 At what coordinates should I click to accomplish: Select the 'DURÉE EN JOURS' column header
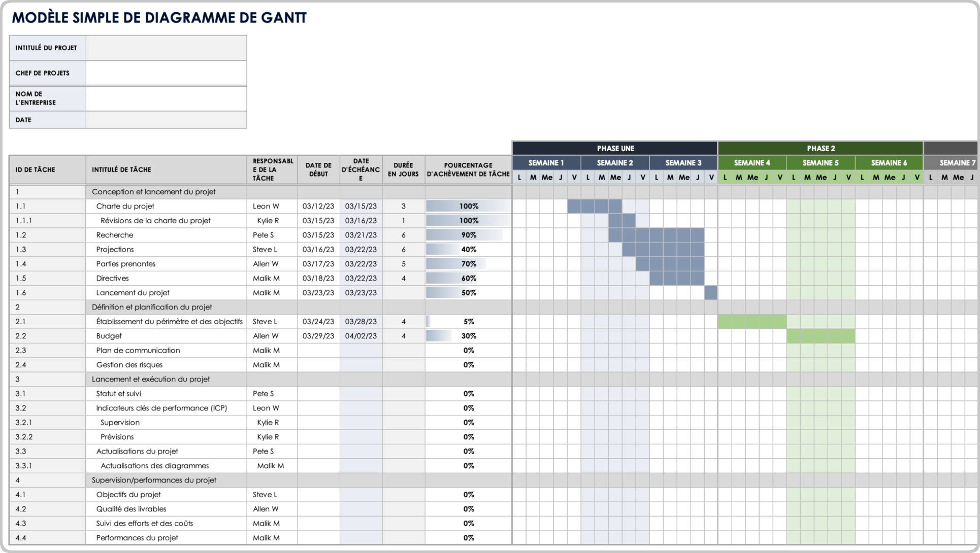coord(403,169)
